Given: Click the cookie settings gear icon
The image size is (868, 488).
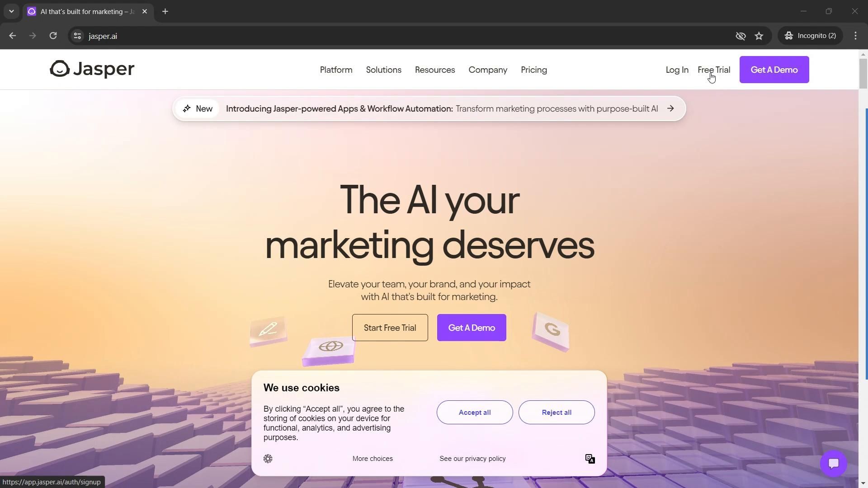Looking at the screenshot, I should 268,458.
